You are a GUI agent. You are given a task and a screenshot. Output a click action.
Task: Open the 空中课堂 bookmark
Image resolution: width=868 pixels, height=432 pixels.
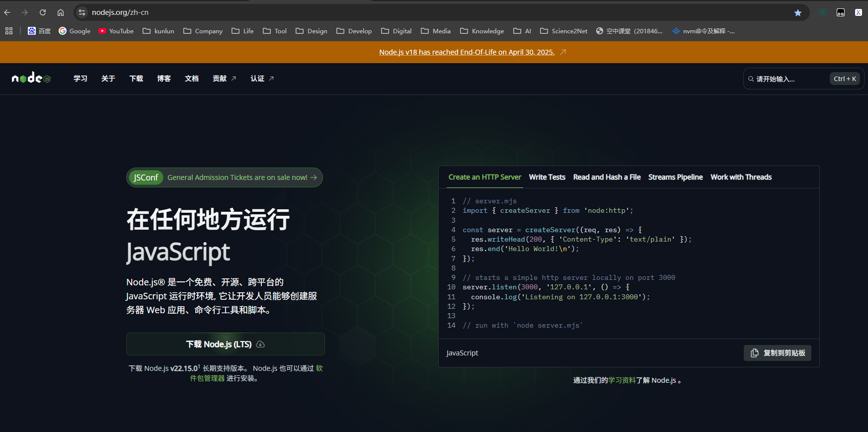(x=629, y=31)
